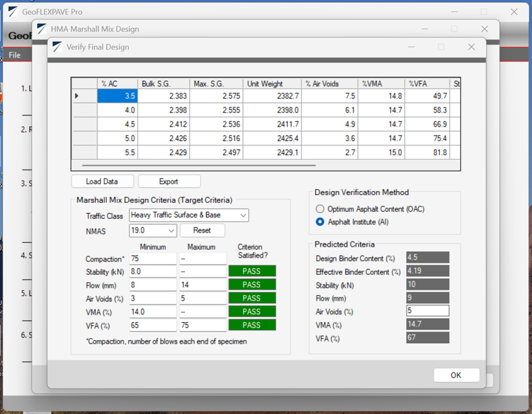The height and width of the screenshot is (414, 532).
Task: Select the 5.0 % AC cell
Action: [x=118, y=138]
